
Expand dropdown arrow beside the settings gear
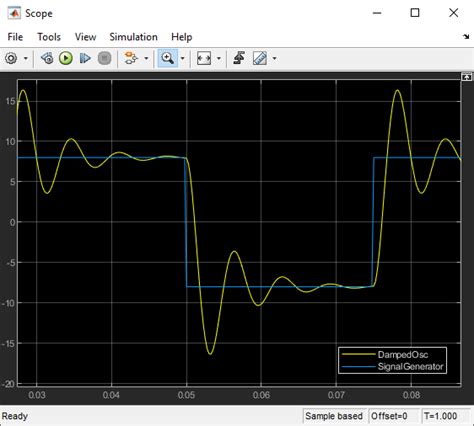tap(26, 58)
